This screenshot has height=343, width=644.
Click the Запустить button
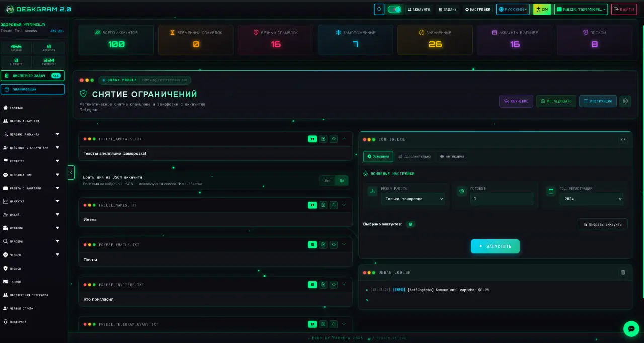tap(495, 246)
